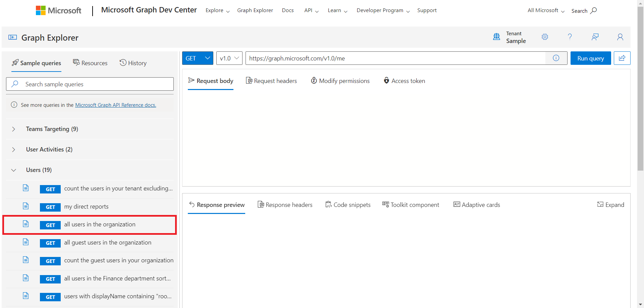This screenshot has width=644, height=308.
Task: Collapse sidebar using Graph Explorer panel icon
Action: point(13,37)
